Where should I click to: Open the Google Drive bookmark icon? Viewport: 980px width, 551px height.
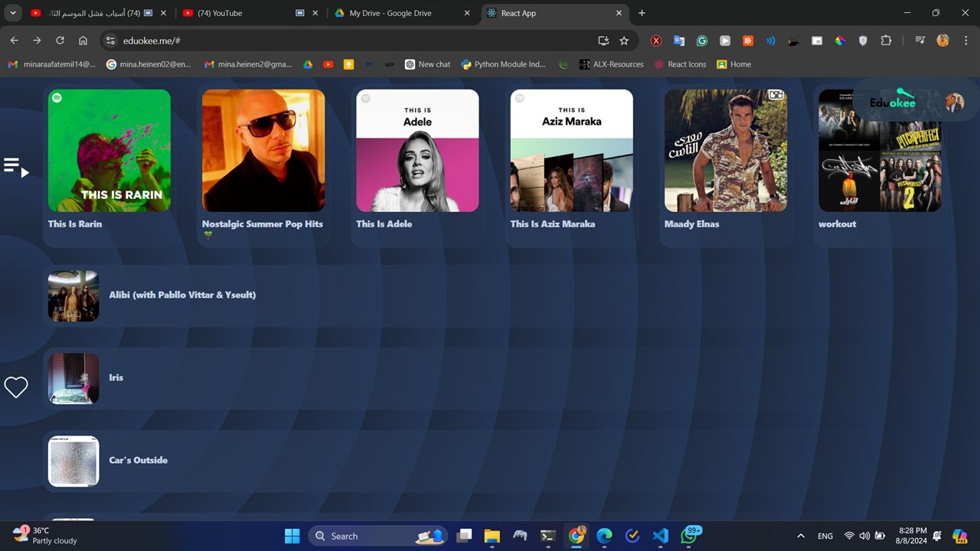point(308,64)
